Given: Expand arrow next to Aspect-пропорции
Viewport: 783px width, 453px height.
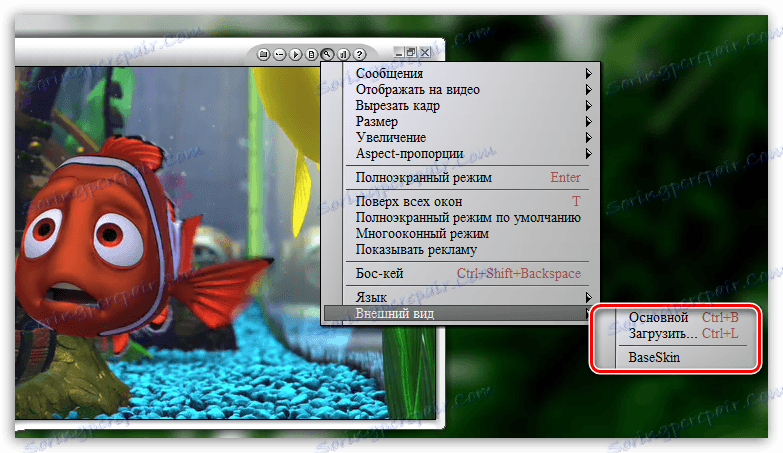Looking at the screenshot, I should pyautogui.click(x=589, y=153).
